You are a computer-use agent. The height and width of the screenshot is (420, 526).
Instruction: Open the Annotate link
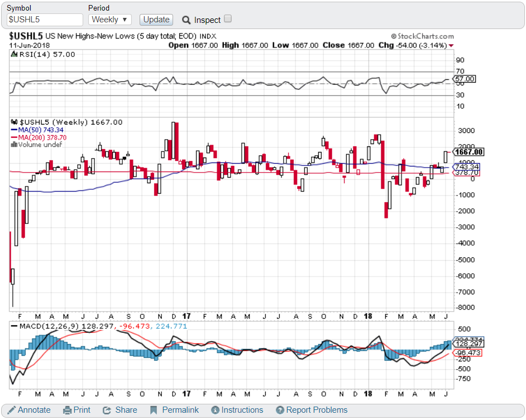click(x=34, y=410)
